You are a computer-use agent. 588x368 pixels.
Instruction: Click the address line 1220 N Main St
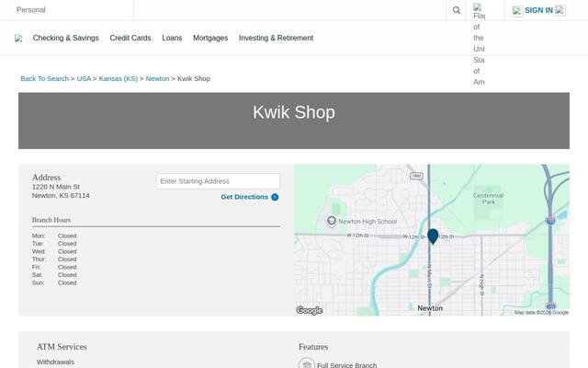tap(56, 187)
